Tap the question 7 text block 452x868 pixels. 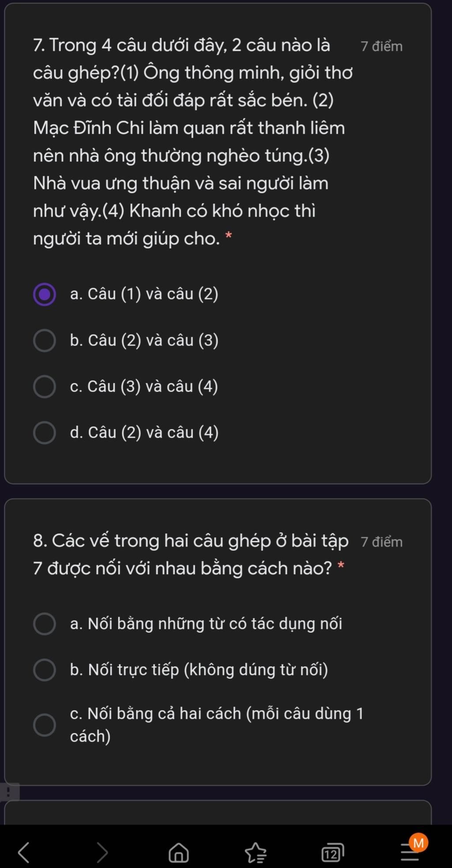tap(193, 142)
